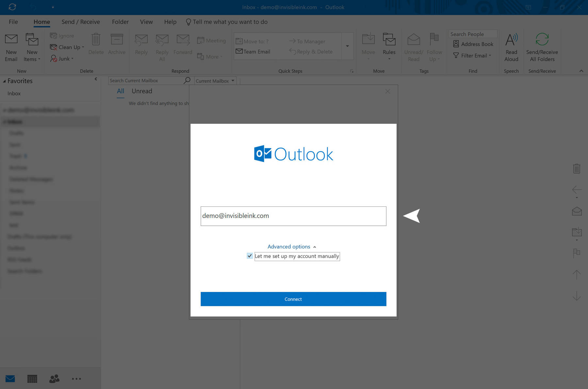Open the New Items menu
The height and width of the screenshot is (389, 588).
coord(32,47)
